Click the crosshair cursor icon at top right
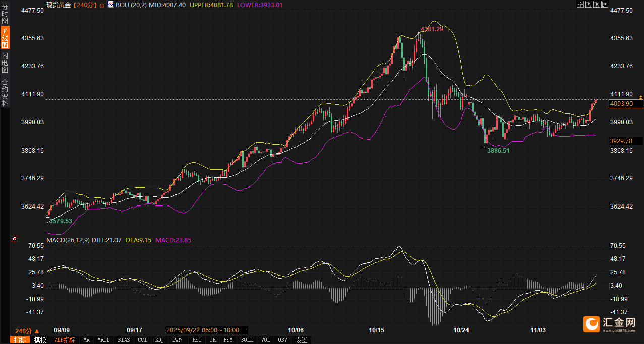 point(580,4)
